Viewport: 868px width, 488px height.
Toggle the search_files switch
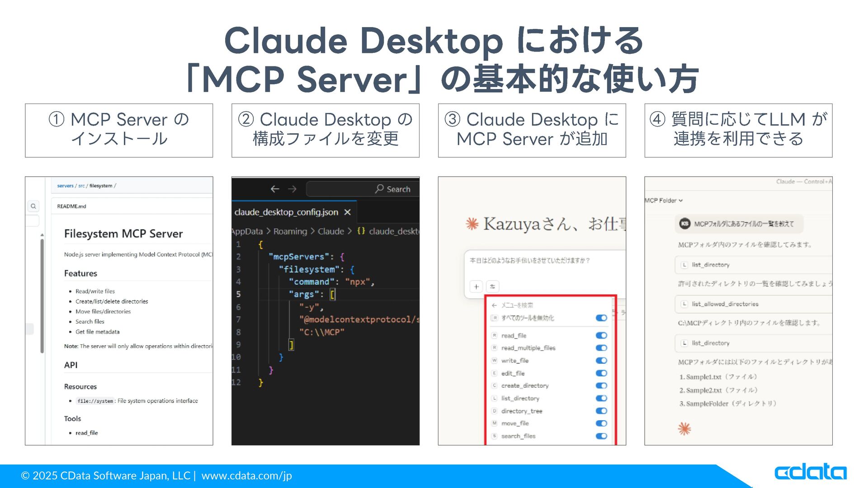point(601,436)
